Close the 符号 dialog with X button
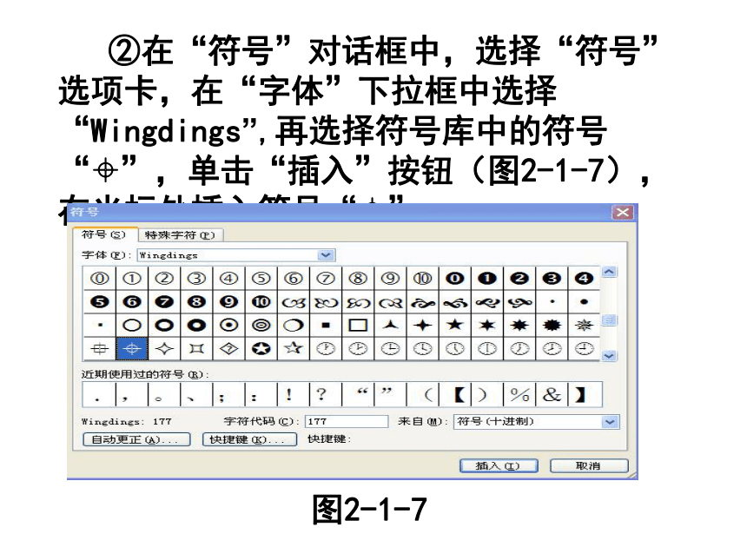 click(623, 213)
